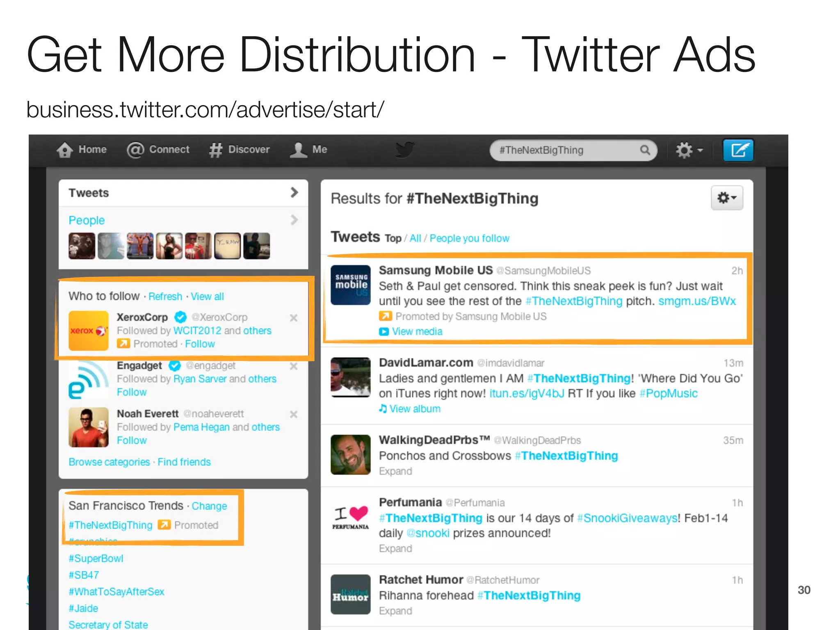Click Promoted by Samsung arrow icon
Screen dimensions: 840x630
click(x=385, y=316)
